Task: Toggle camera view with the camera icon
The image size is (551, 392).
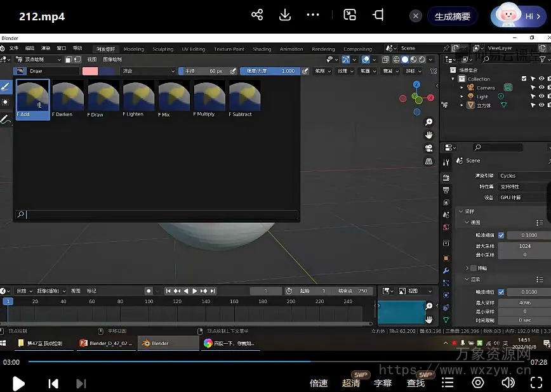Action: [429, 148]
